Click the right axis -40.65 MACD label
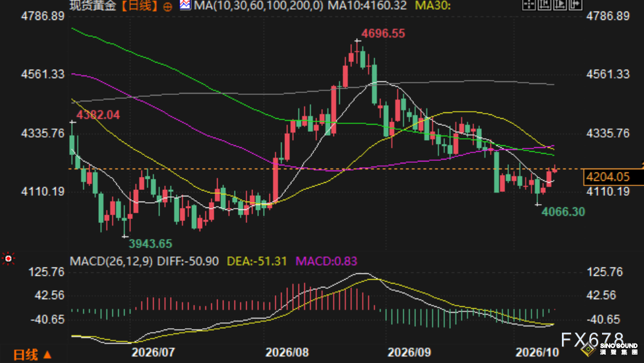Screen dimensions: 644x363 tap(602, 320)
